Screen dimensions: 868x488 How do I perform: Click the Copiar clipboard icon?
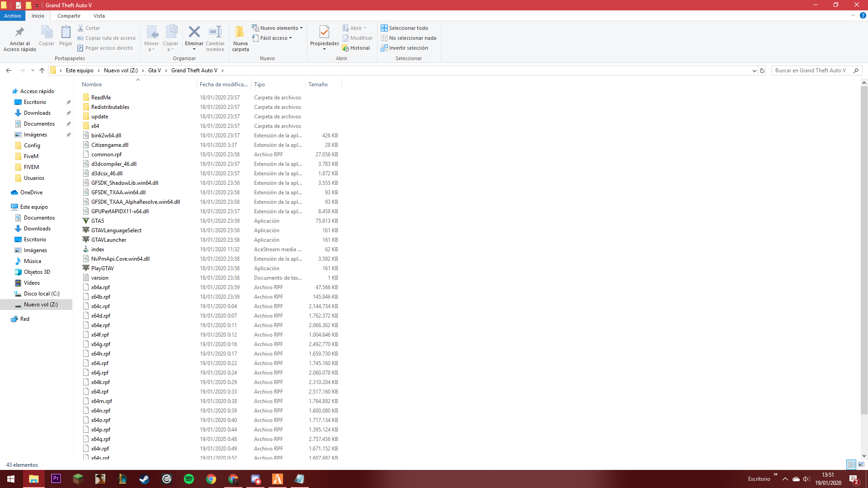pyautogui.click(x=47, y=32)
